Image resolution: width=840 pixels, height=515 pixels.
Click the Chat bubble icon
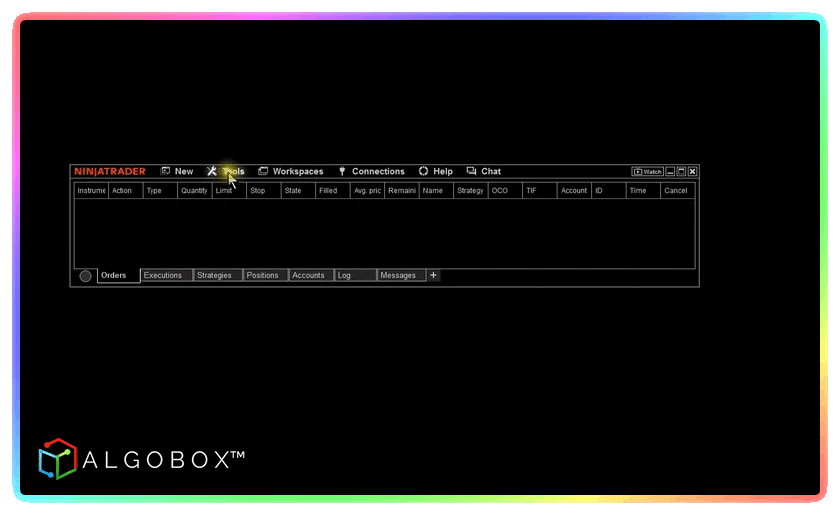tap(471, 172)
